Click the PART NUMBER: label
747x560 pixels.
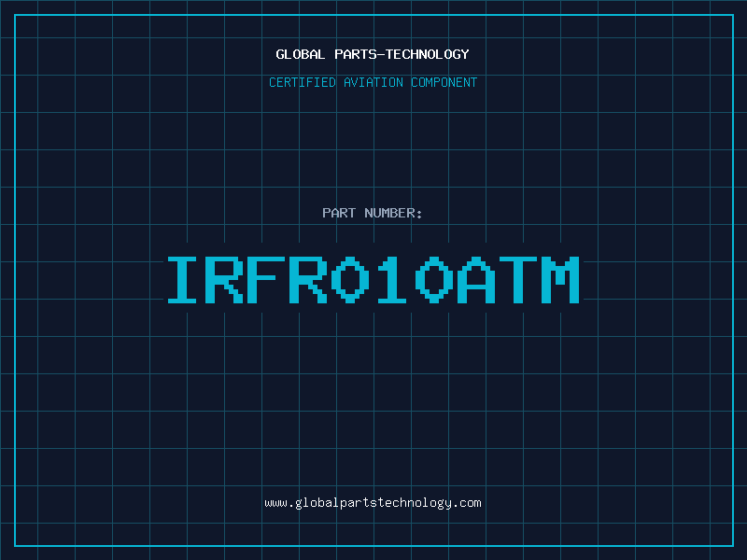tap(373, 213)
